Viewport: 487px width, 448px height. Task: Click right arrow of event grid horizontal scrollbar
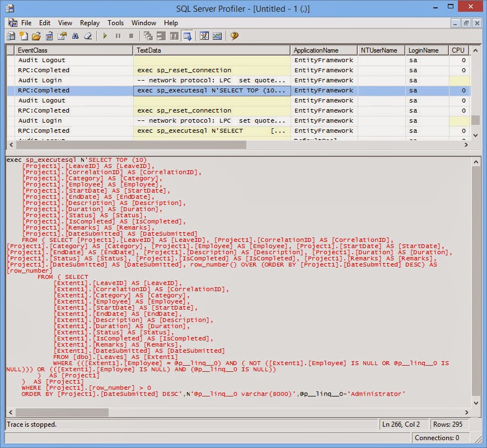click(x=466, y=145)
